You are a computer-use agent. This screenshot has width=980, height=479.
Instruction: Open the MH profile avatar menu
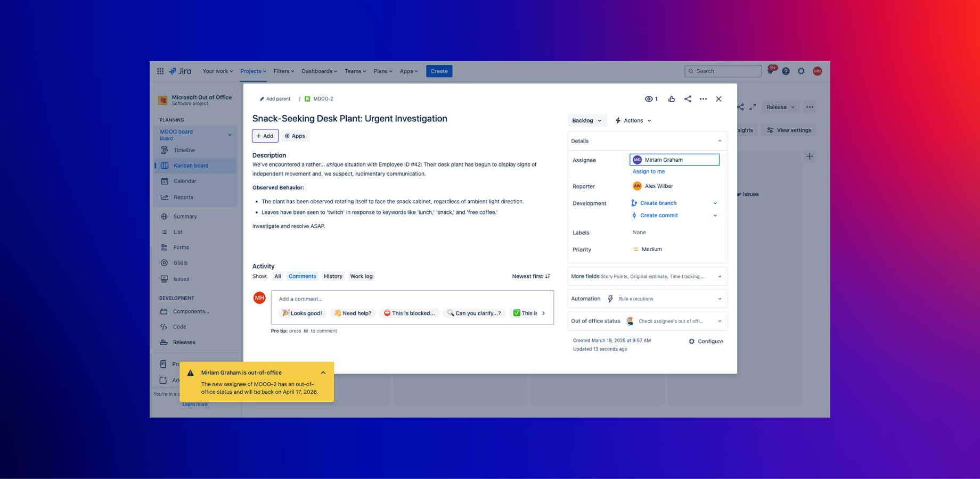[818, 71]
